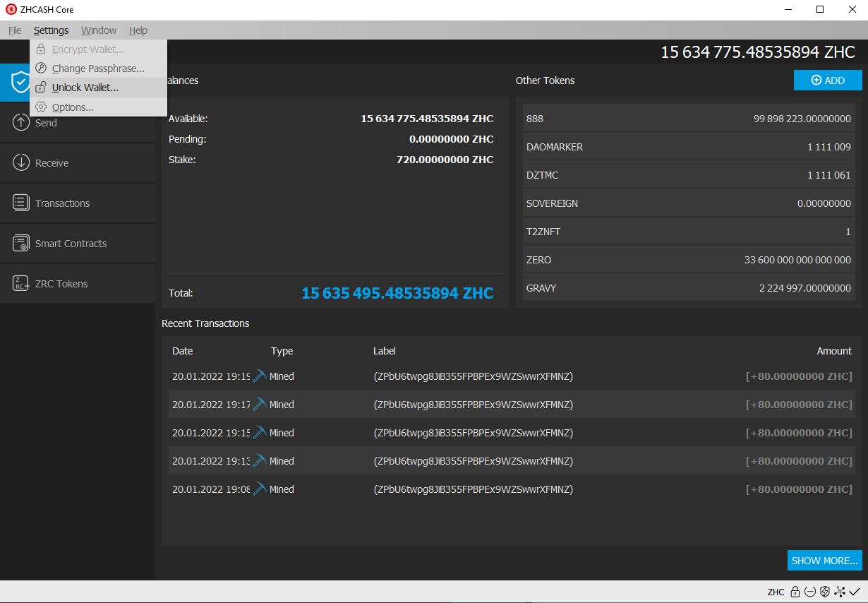Choose Change Passphrase... menu entry
868x603 pixels.
click(x=98, y=68)
